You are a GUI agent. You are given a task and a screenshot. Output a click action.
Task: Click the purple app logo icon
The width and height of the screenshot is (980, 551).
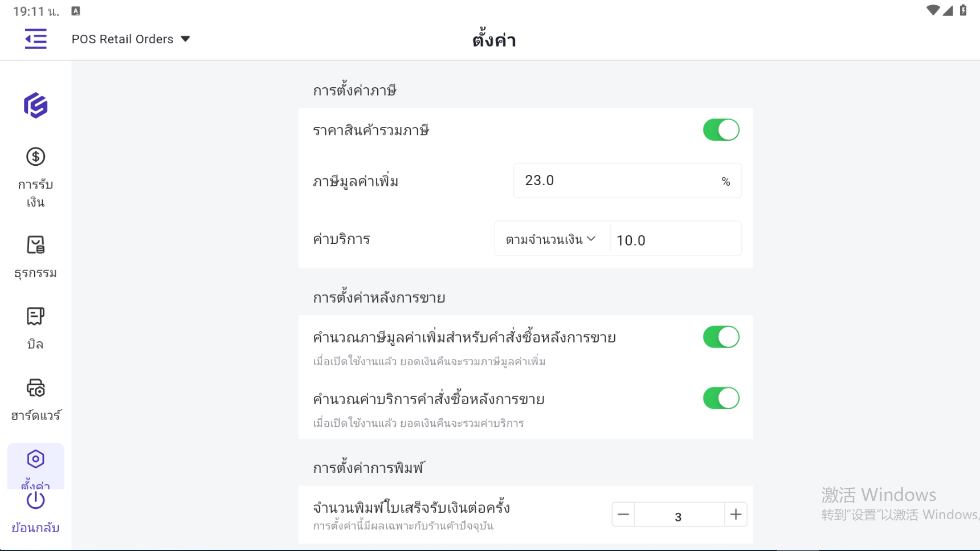(35, 105)
